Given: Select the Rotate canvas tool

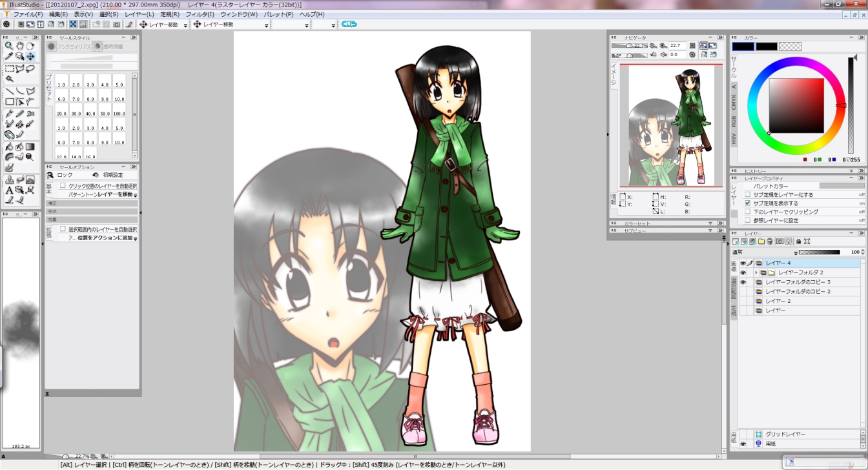Looking at the screenshot, I should tap(30, 46).
